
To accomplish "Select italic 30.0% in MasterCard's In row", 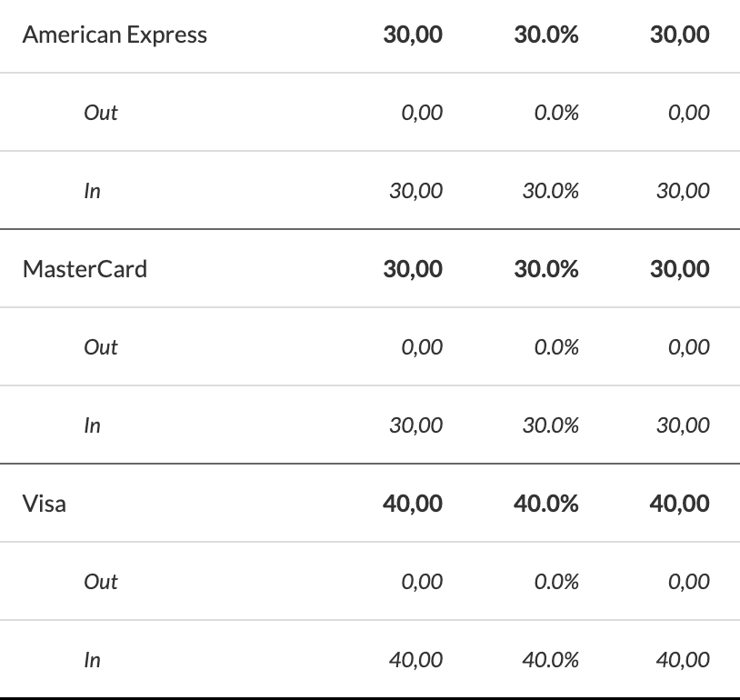I will click(550, 425).
